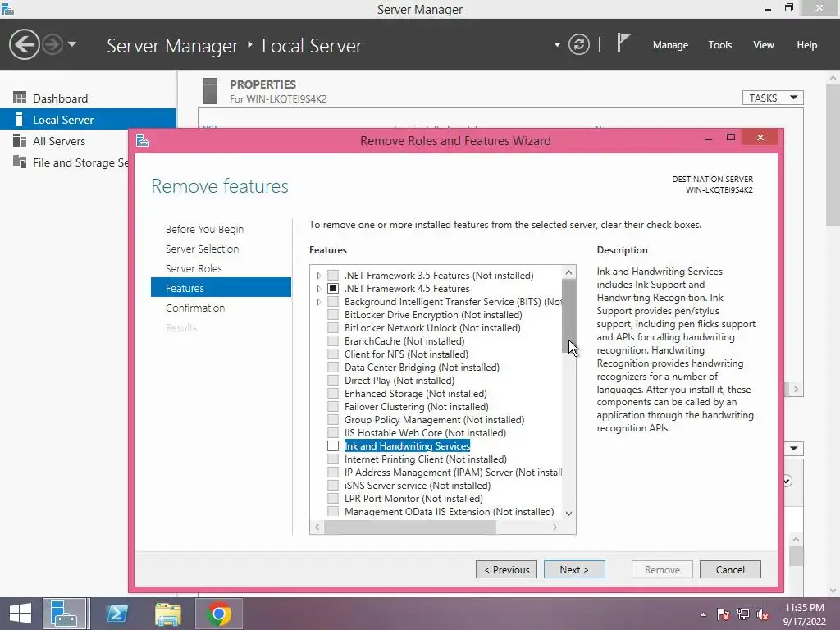Open Google Chrome from the taskbar
The height and width of the screenshot is (630, 840).
tap(218, 614)
